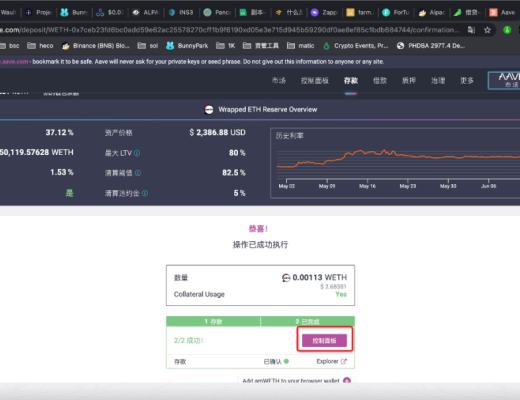Screen dimensions: 520x400
Task: Open the 1K bookmark folder
Action: point(226,46)
